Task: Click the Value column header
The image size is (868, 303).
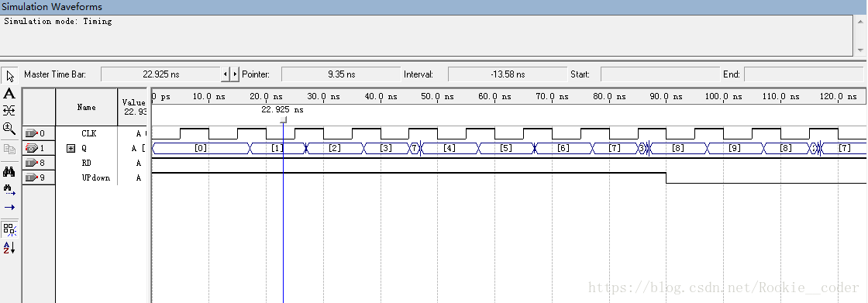Action: point(133,107)
